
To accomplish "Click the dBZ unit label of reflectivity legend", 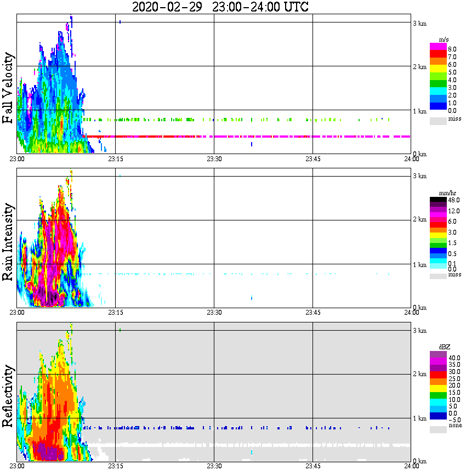I will (x=444, y=347).
